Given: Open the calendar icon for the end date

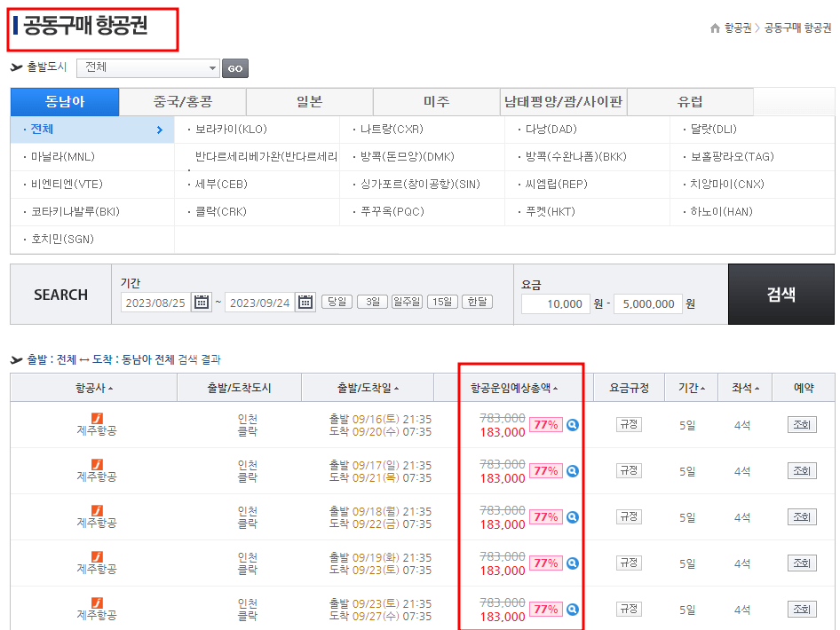Looking at the screenshot, I should click(305, 302).
